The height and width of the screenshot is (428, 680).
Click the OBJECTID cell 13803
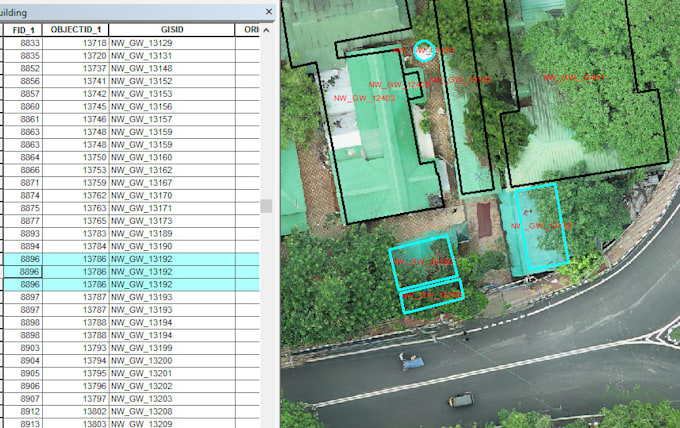75,423
